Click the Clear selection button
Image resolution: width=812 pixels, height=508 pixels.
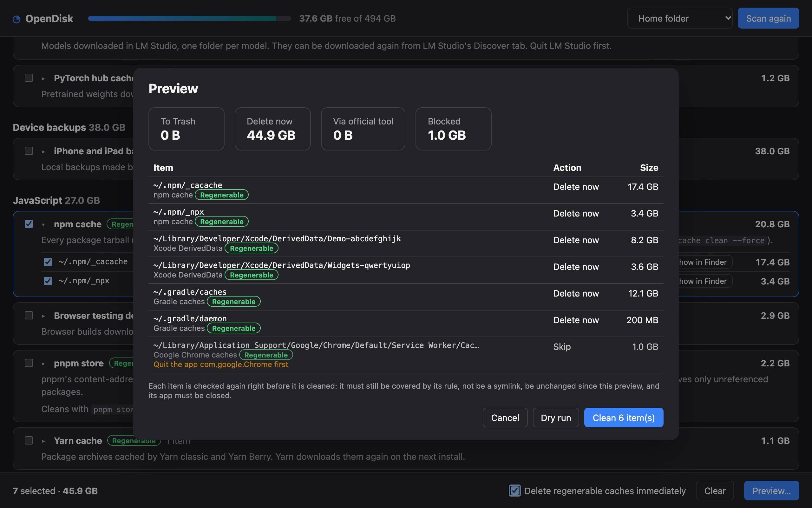pos(715,491)
